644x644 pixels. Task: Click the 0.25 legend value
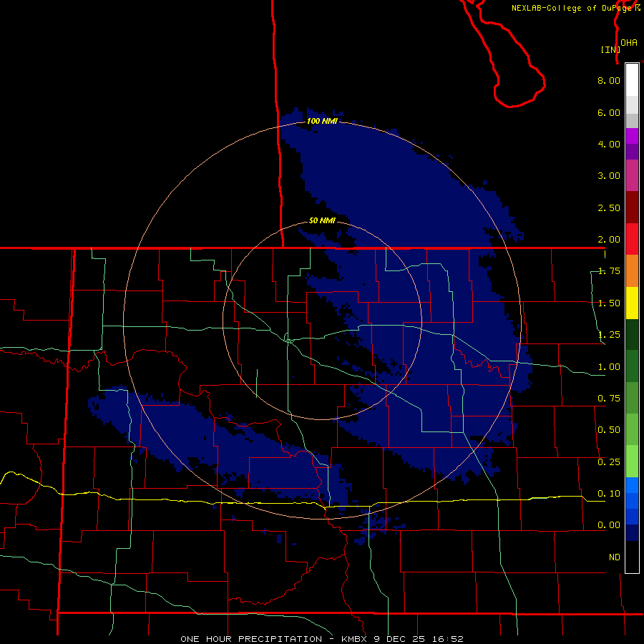pyautogui.click(x=609, y=462)
